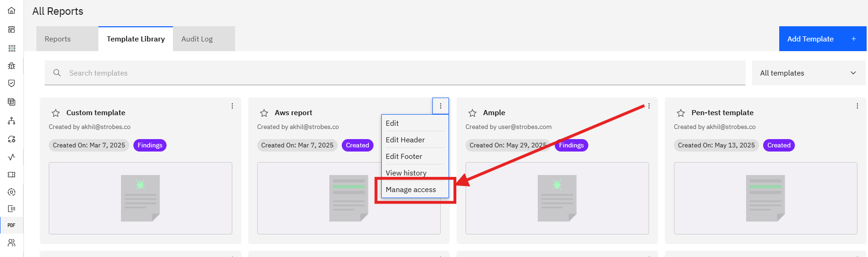Click the plus icon on Add Template

(854, 39)
